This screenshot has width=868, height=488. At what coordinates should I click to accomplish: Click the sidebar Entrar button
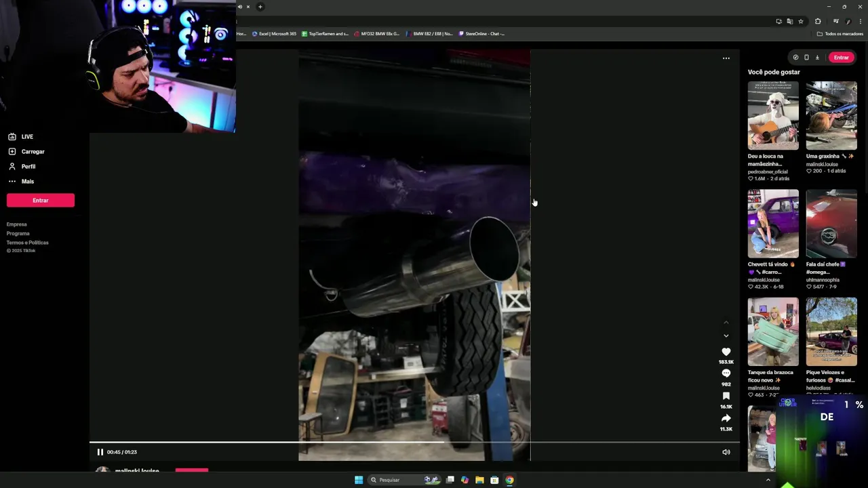(41, 200)
